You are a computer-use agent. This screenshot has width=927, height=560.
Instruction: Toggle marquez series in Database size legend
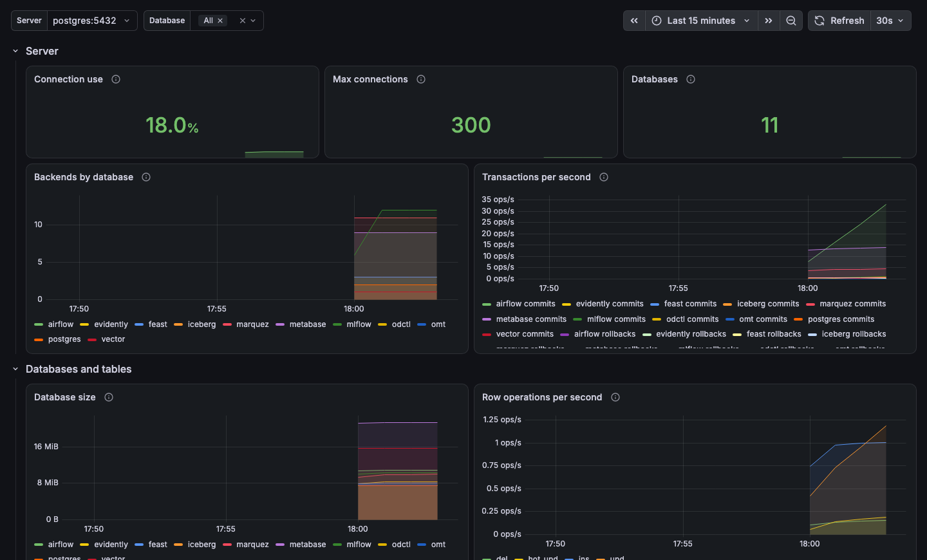click(252, 545)
